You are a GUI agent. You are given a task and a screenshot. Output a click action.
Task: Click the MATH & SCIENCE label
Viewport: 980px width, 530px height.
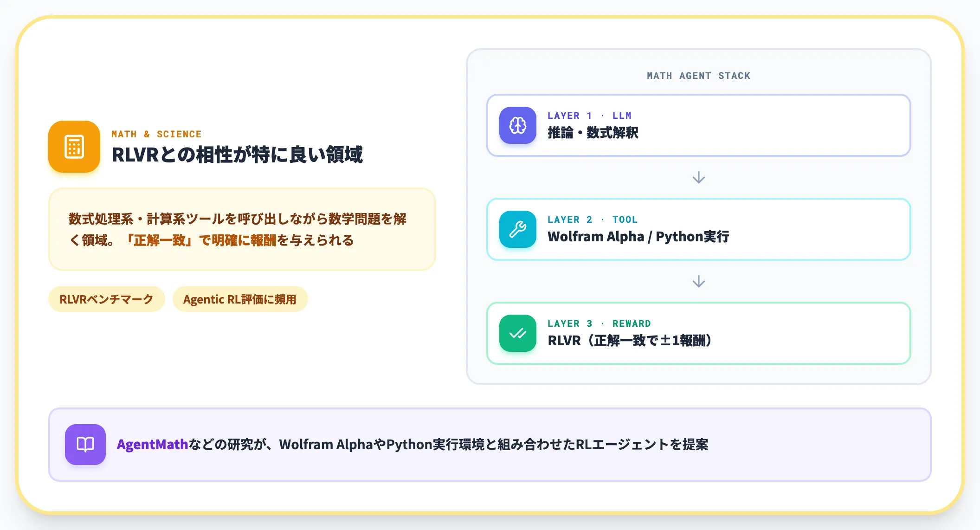click(156, 134)
